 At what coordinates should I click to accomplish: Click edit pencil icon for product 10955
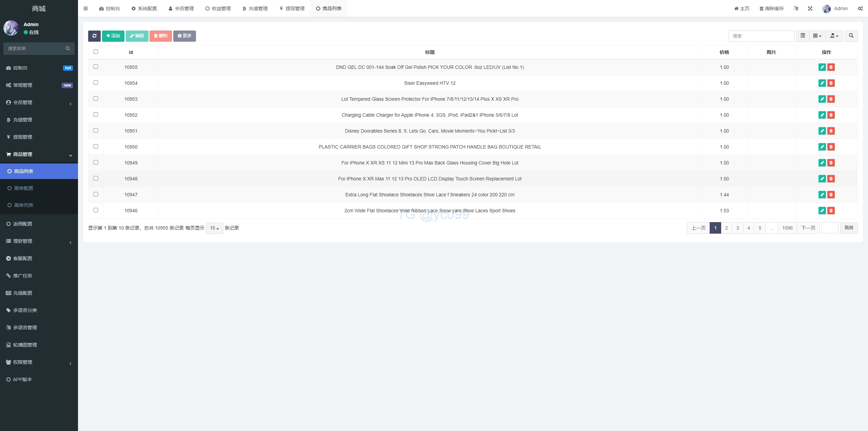click(822, 67)
